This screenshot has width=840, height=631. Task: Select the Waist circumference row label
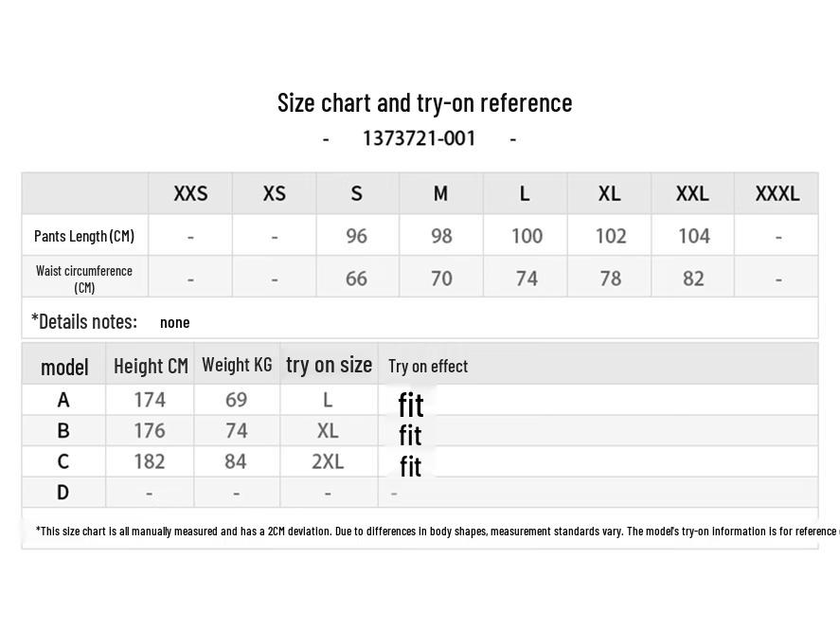tap(84, 279)
